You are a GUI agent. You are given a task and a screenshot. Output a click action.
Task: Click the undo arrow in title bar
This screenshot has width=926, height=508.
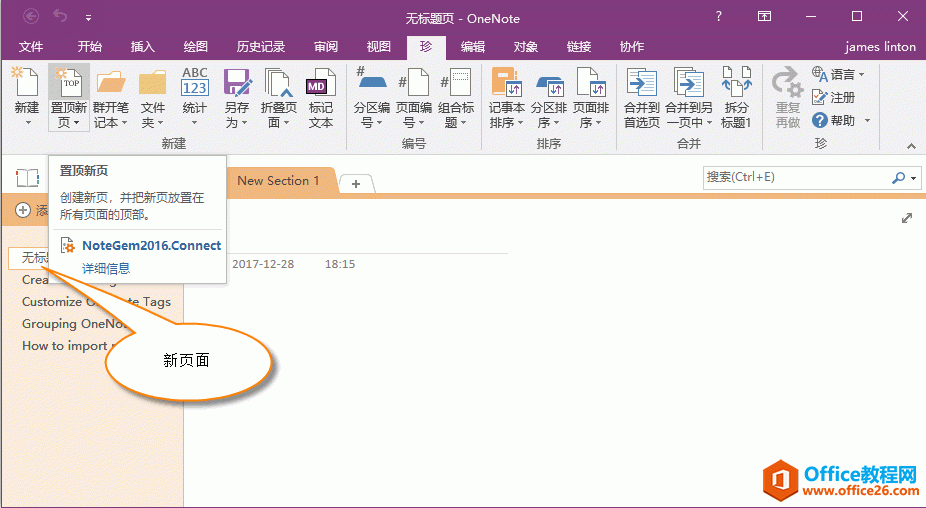tap(60, 16)
